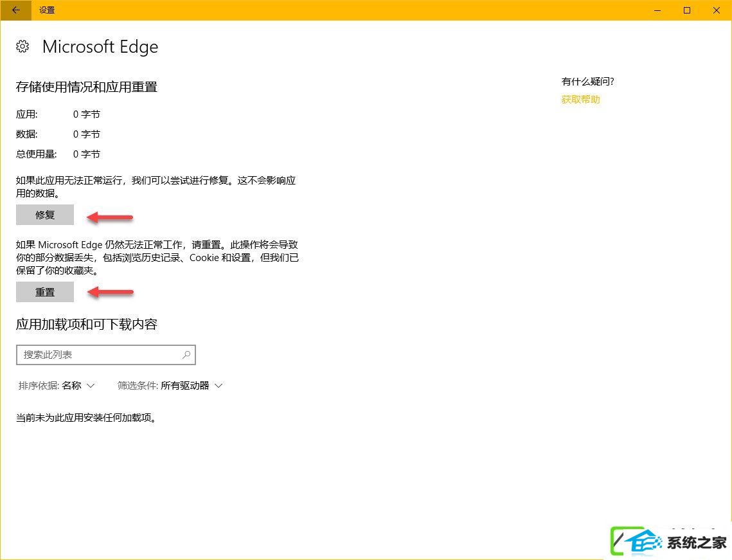Open the 筛选条件: 所有驱动器 filter dropdown
The width and height of the screenshot is (732, 560).
(x=170, y=386)
